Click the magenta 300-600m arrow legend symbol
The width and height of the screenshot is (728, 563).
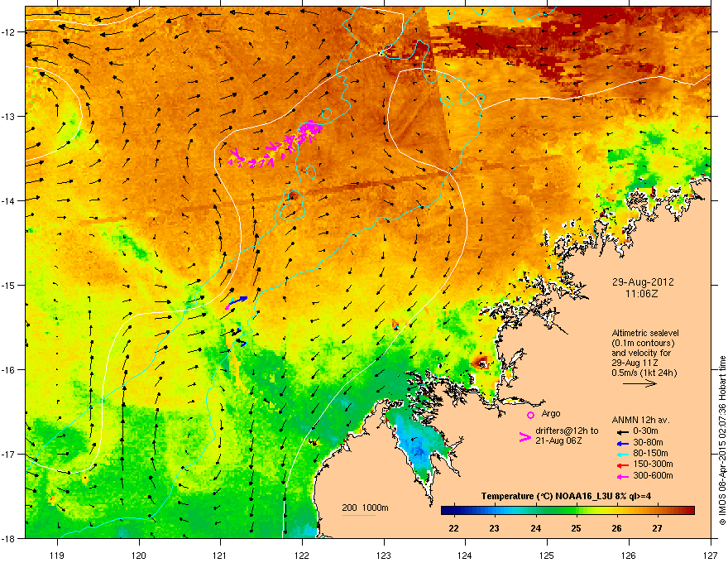coord(622,476)
